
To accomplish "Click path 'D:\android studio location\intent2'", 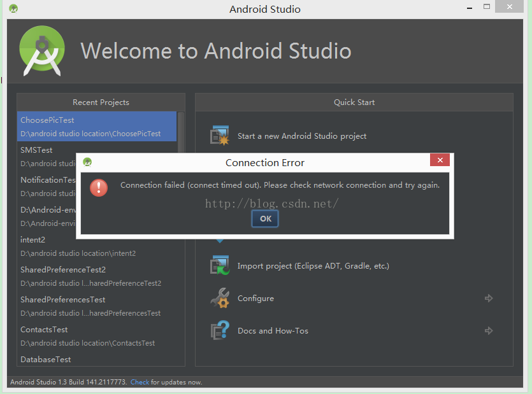I will coord(78,253).
